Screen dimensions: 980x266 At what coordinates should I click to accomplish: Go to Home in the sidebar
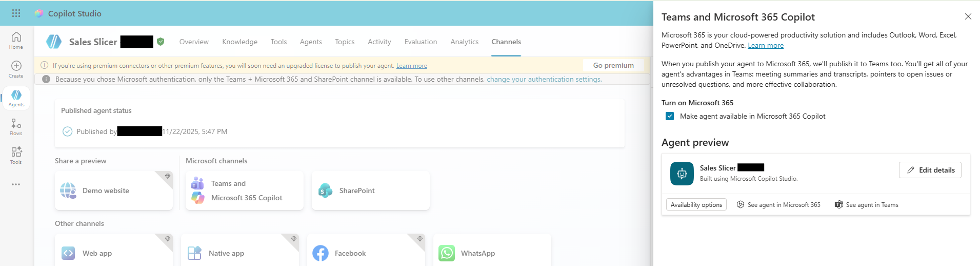click(16, 41)
